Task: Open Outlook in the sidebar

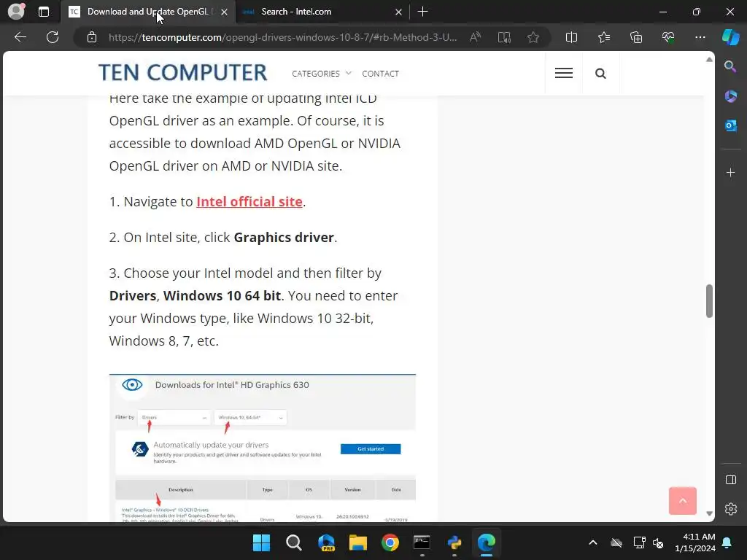Action: pyautogui.click(x=730, y=125)
